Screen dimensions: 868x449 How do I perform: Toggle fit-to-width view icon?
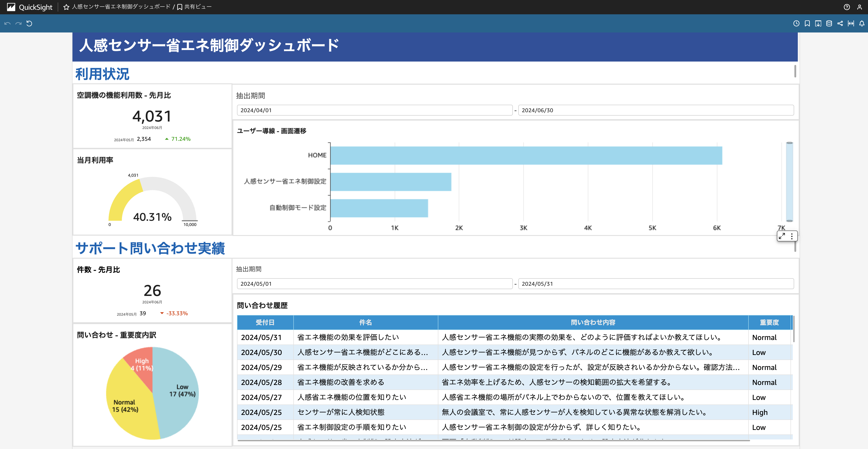point(851,23)
